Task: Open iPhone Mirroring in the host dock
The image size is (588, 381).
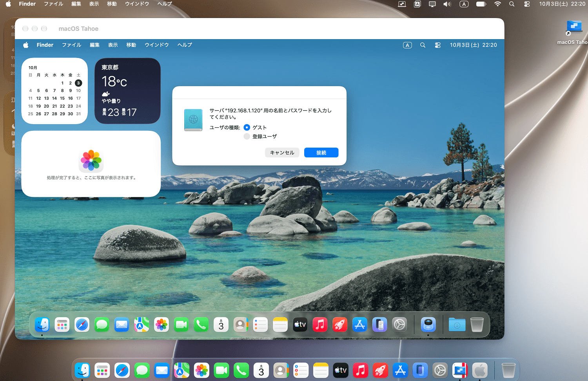Action: 420,370
